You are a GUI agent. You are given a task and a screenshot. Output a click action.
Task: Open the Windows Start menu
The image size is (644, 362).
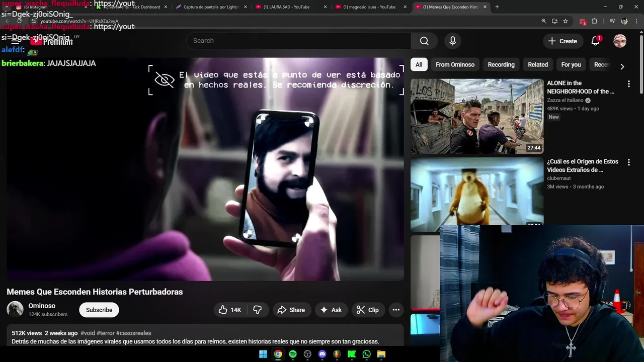[263, 354]
